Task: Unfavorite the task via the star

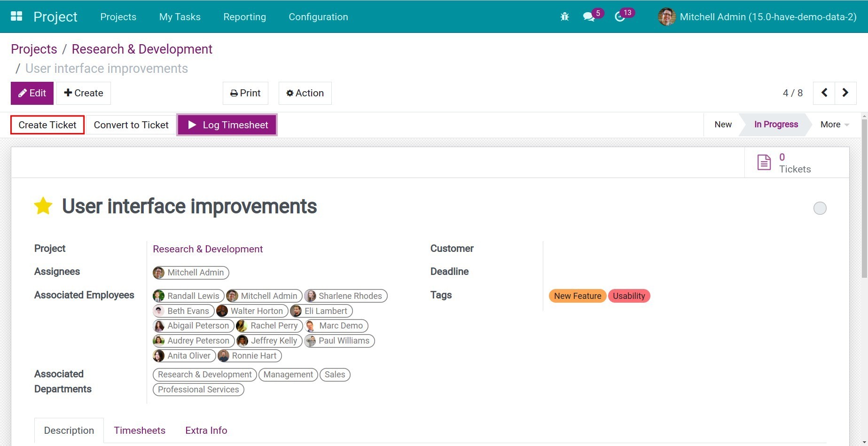Action: [x=43, y=206]
